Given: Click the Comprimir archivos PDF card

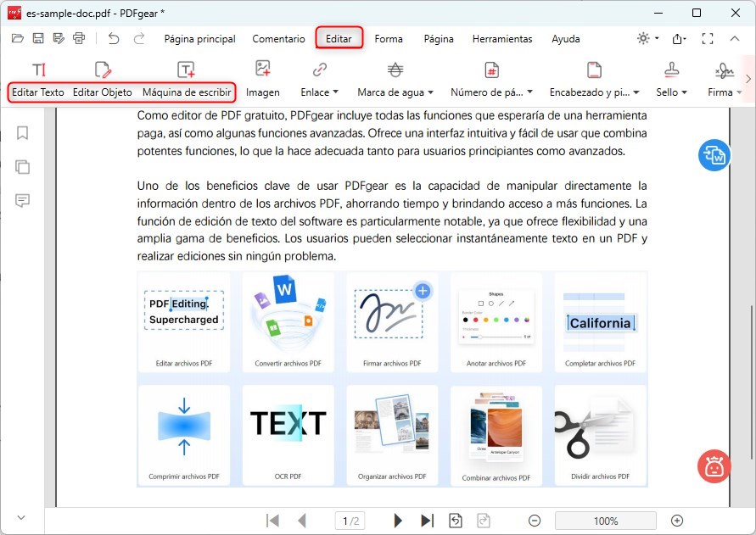Looking at the screenshot, I should pos(183,435).
